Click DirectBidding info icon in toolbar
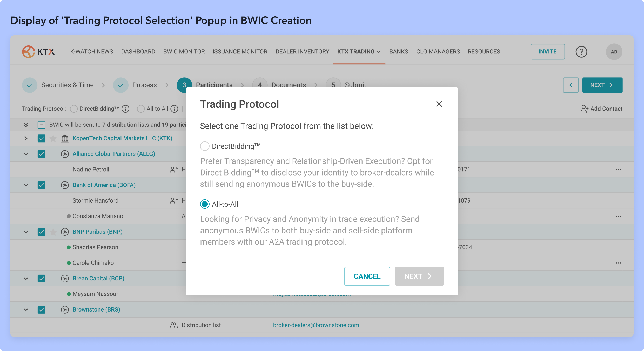This screenshot has height=351, width=644. coord(126,109)
